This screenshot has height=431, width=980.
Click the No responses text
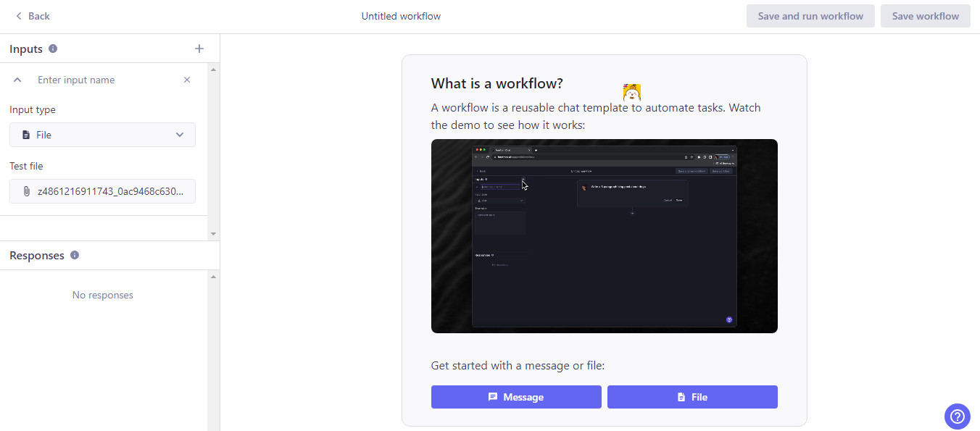point(103,295)
